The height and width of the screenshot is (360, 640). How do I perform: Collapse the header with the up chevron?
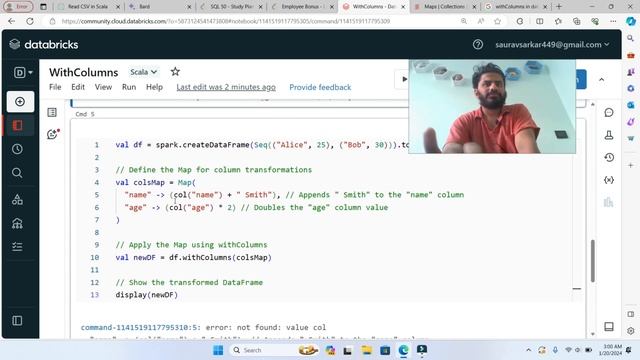click(601, 80)
